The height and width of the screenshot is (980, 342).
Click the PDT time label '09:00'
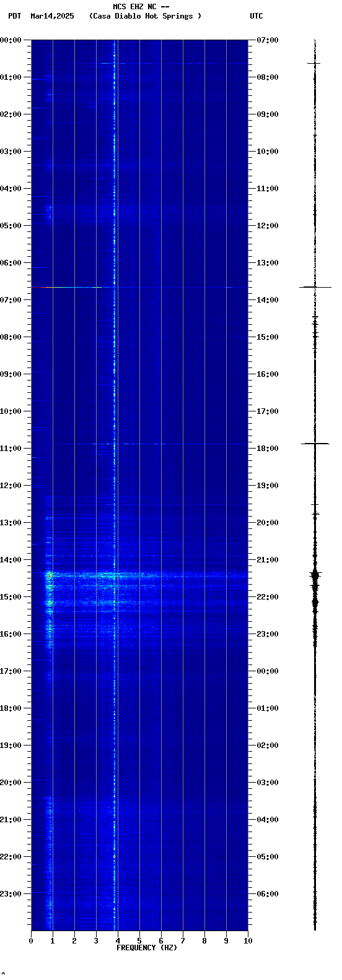point(11,374)
